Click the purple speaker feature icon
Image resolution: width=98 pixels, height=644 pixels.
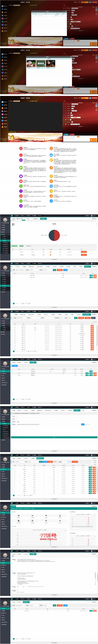[x=21, y=160]
